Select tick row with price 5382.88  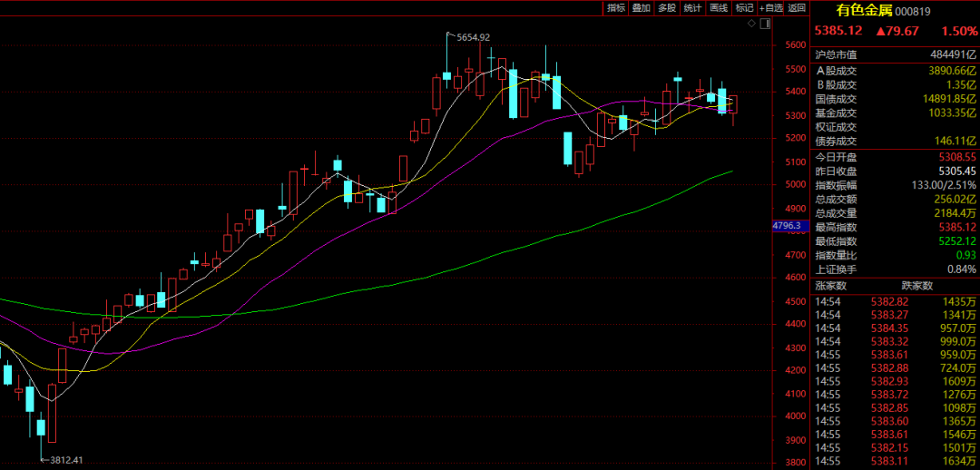click(x=896, y=368)
